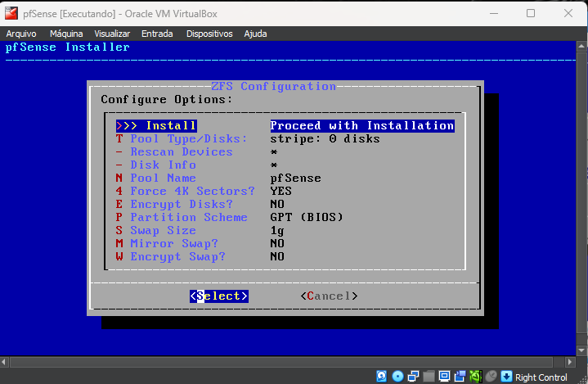The image size is (588, 384).
Task: Click the YES value for Force 4K Sectors
Action: tap(281, 191)
